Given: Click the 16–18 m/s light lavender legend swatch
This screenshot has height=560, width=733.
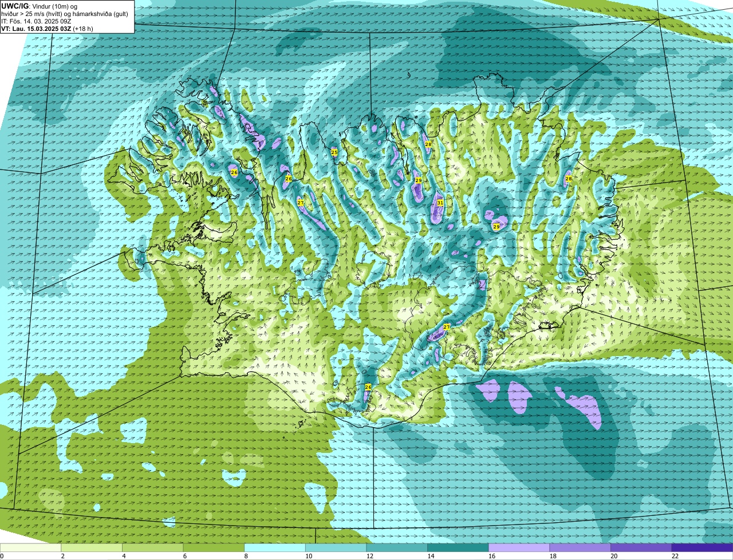Looking at the screenshot, I should pos(519,547).
